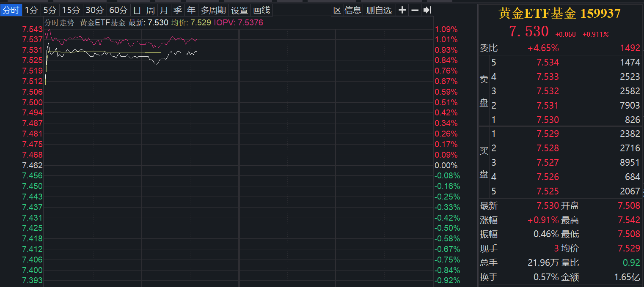Open the 周 weekly chart tab
644x287 pixels.
point(150,10)
